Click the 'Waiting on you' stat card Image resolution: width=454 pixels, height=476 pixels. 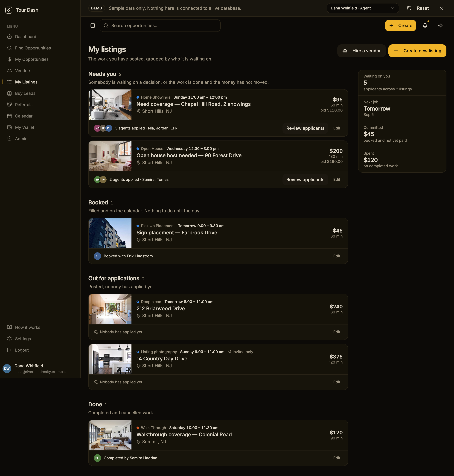pyautogui.click(x=402, y=83)
